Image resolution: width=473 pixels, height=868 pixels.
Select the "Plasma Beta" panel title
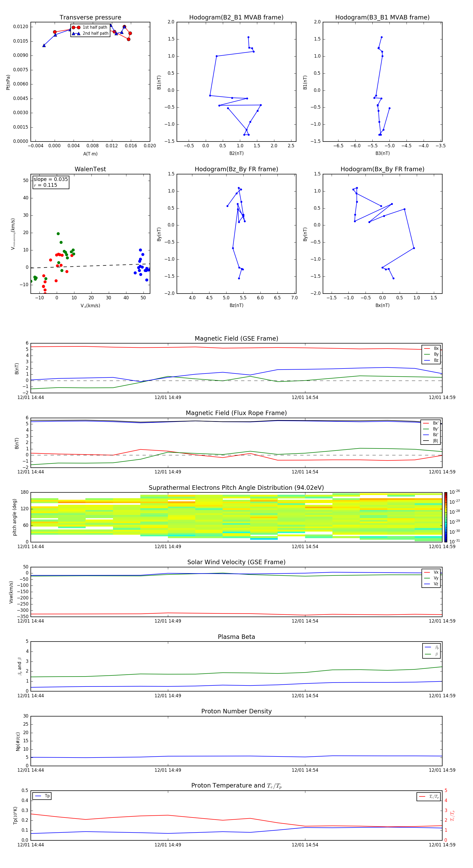(236, 637)
